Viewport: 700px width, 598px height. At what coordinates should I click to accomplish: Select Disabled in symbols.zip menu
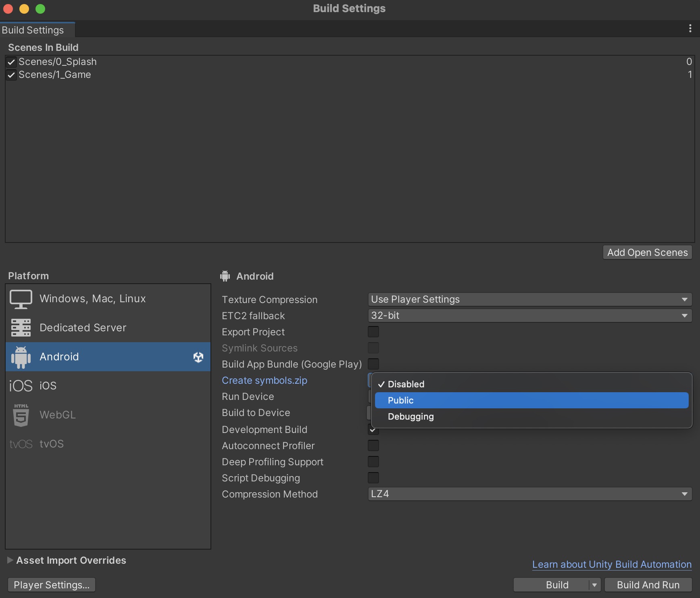[531, 384]
